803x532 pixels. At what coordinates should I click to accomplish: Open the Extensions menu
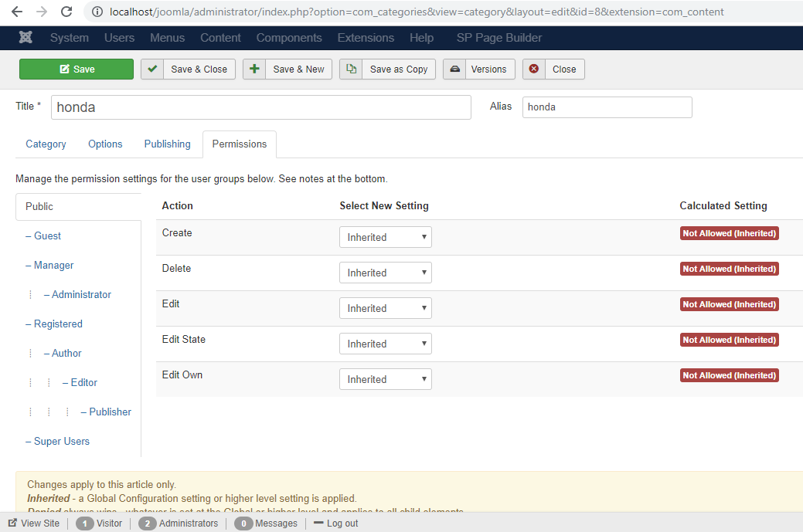click(x=366, y=38)
